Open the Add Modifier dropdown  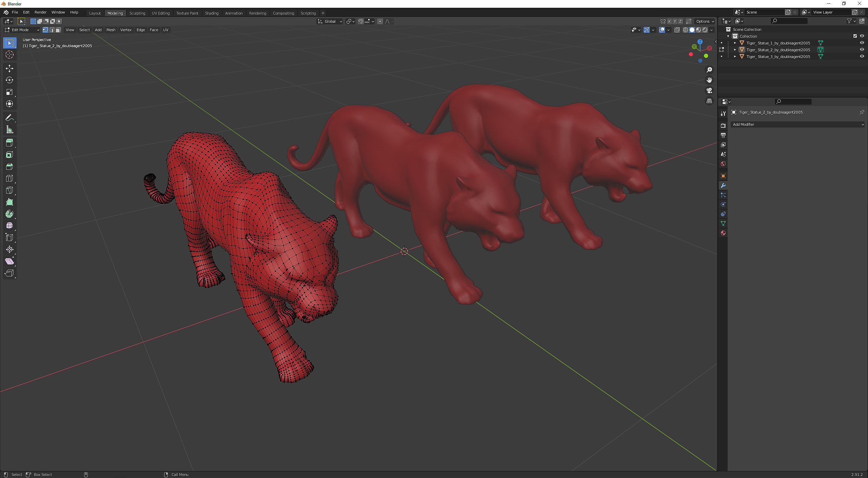797,124
